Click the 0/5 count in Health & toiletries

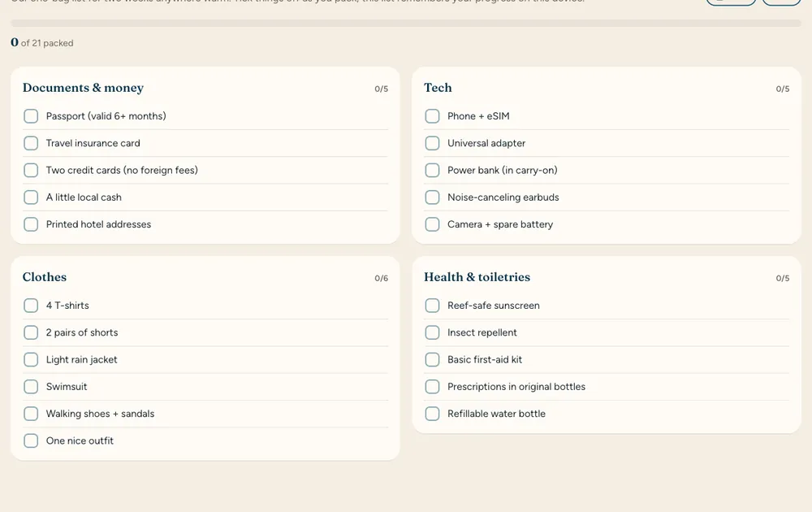point(783,278)
